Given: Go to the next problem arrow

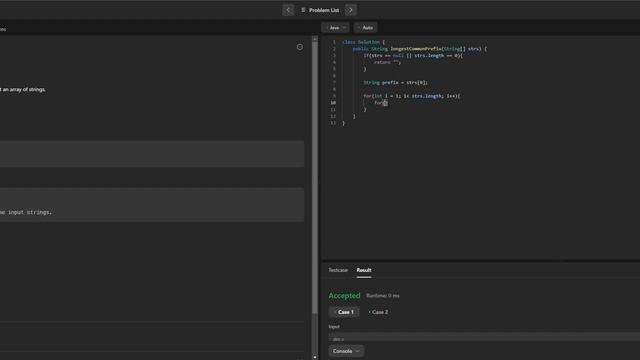Looking at the screenshot, I should click(x=351, y=10).
